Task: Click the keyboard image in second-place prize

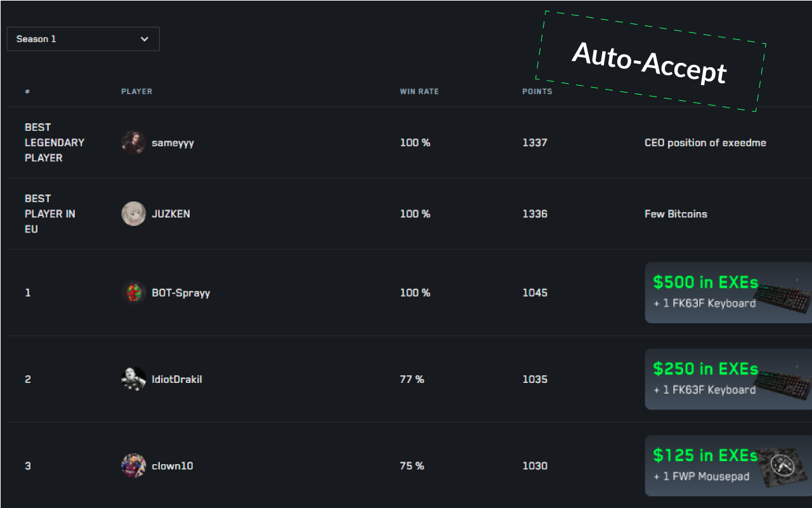Action: pos(782,384)
